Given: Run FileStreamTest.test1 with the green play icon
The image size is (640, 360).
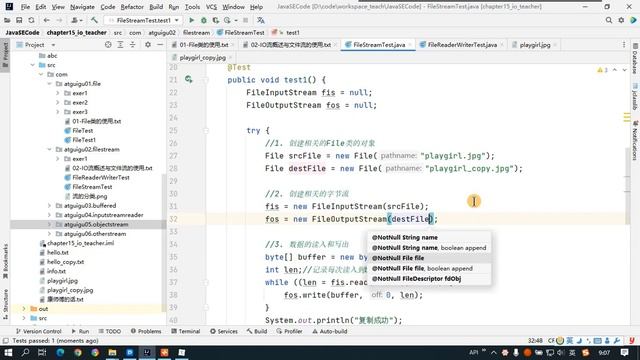Looking at the screenshot, I should tap(191, 20).
